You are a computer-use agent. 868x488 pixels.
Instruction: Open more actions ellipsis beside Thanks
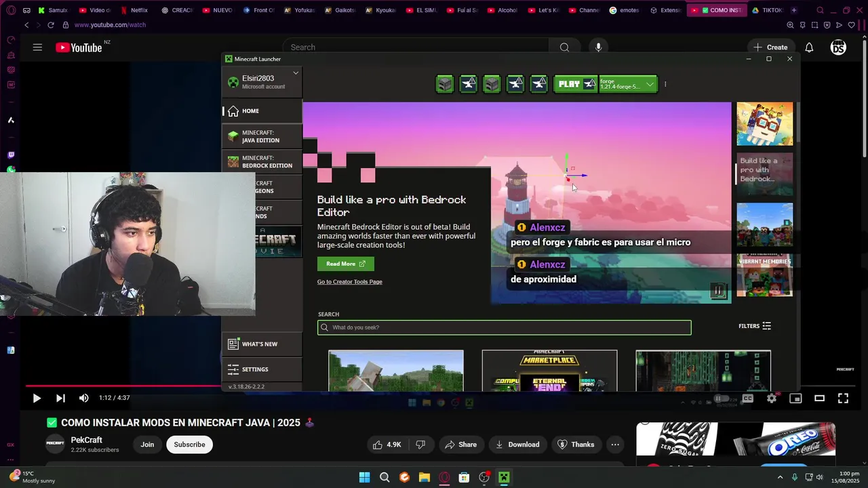pos(615,445)
